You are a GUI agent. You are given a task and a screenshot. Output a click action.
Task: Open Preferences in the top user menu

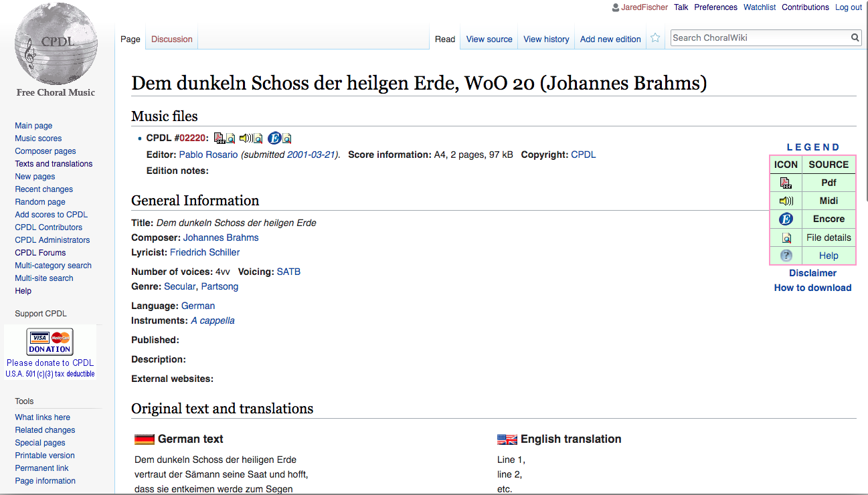pos(715,7)
